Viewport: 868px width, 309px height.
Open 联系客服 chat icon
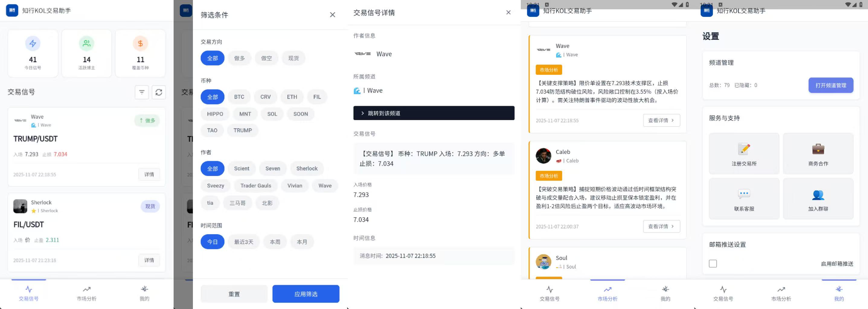pyautogui.click(x=744, y=194)
